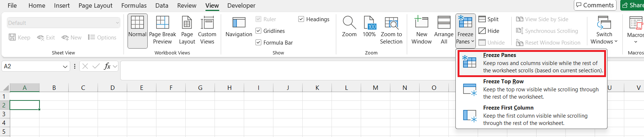
Task: Open the Page Layout tab
Action: pyautogui.click(x=95, y=5)
